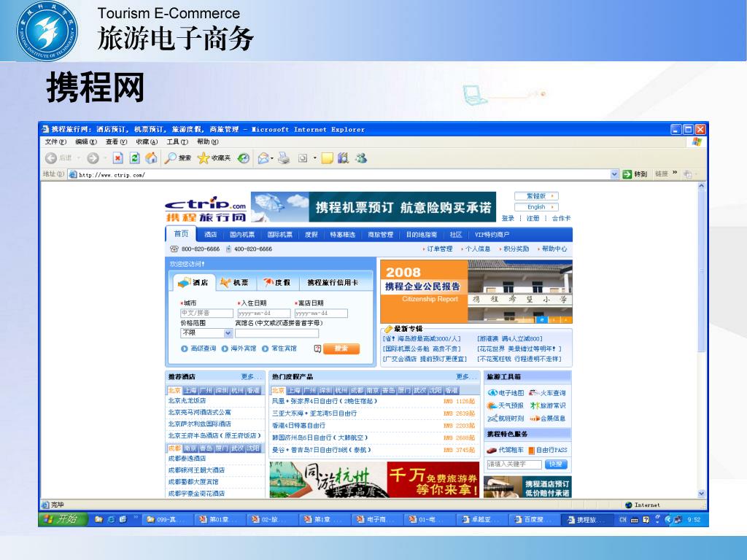Click the Research toolbar icon
Image resolution: width=747 pixels, height=560 pixels.
tap(343, 158)
